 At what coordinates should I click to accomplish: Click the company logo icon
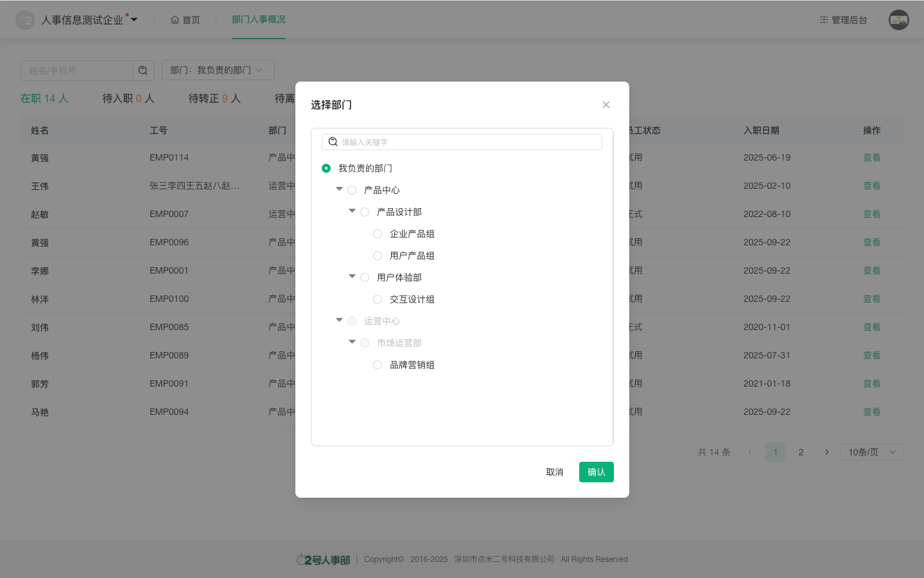(25, 20)
